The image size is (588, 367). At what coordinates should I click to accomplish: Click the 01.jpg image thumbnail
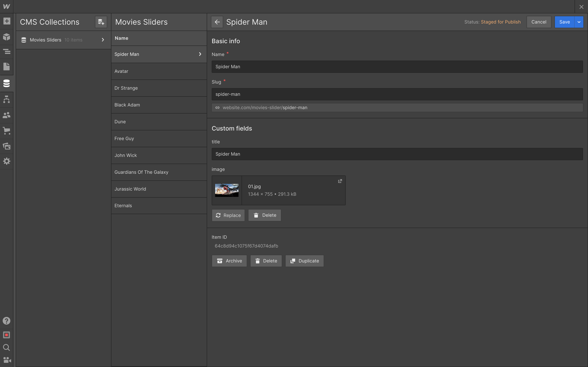coord(226,190)
